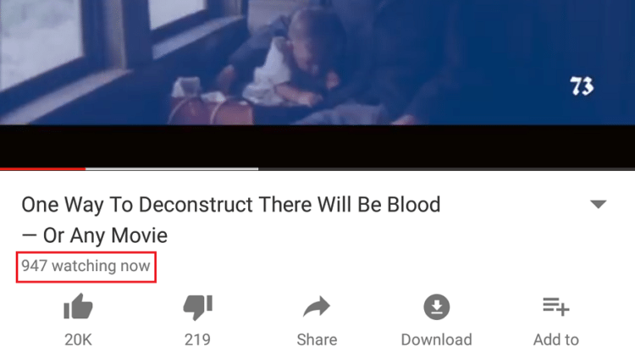Click the 947 watching now text
Screen dimensions: 635x364
[x=86, y=266]
